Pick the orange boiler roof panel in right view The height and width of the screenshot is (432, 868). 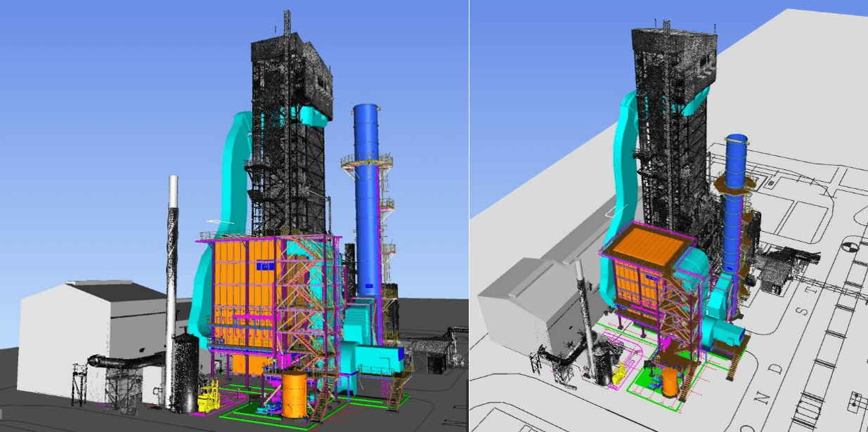click(649, 242)
